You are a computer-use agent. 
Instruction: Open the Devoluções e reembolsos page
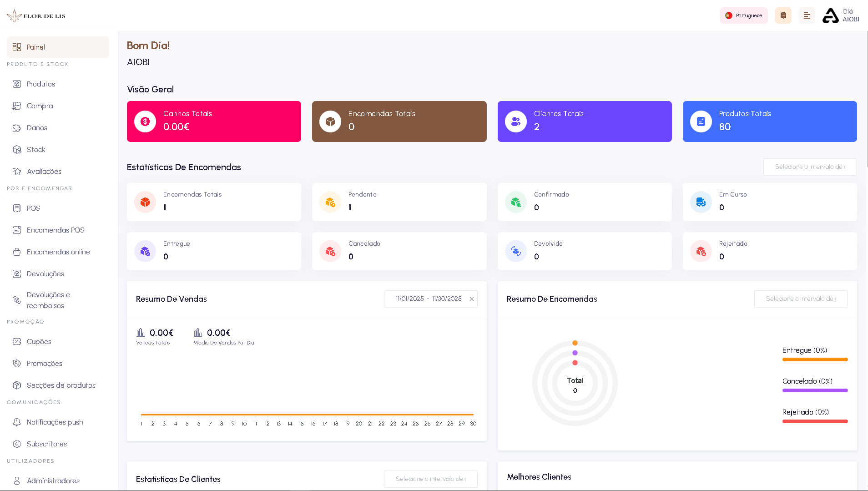pyautogui.click(x=58, y=300)
